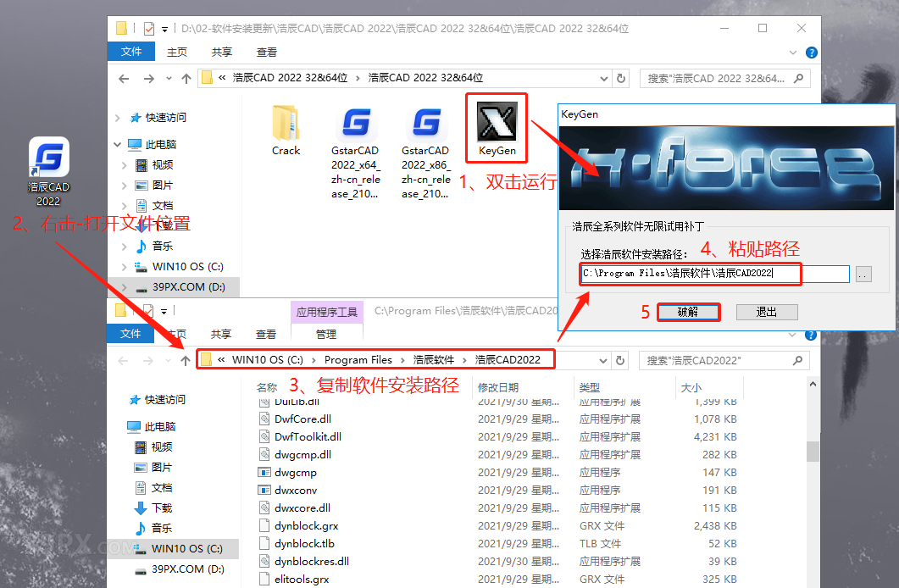Click install path field in KeyGen
The image size is (899, 588).
pyautogui.click(x=715, y=274)
